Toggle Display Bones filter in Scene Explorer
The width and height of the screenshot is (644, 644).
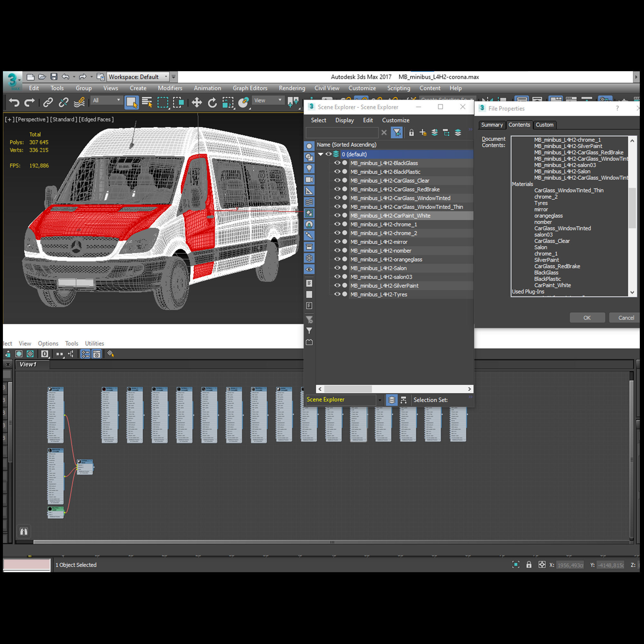(x=309, y=236)
